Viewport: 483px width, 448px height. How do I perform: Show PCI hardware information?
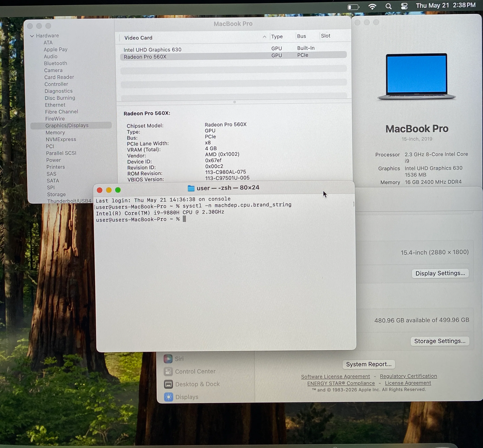(50, 146)
